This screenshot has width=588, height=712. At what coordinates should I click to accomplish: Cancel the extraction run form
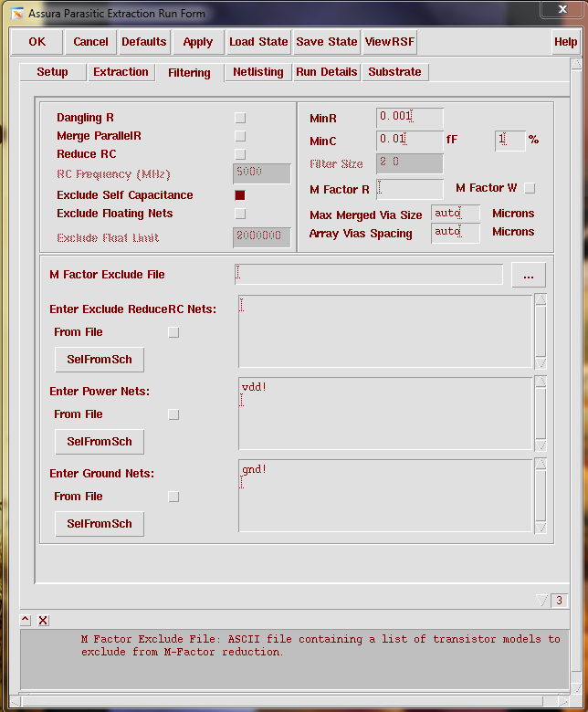(x=90, y=42)
